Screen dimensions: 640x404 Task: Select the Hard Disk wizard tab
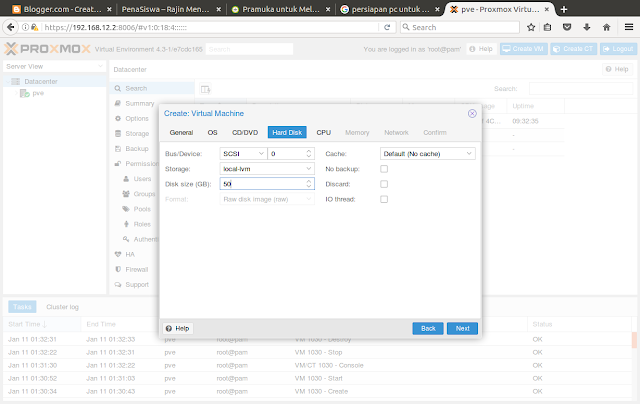(287, 133)
